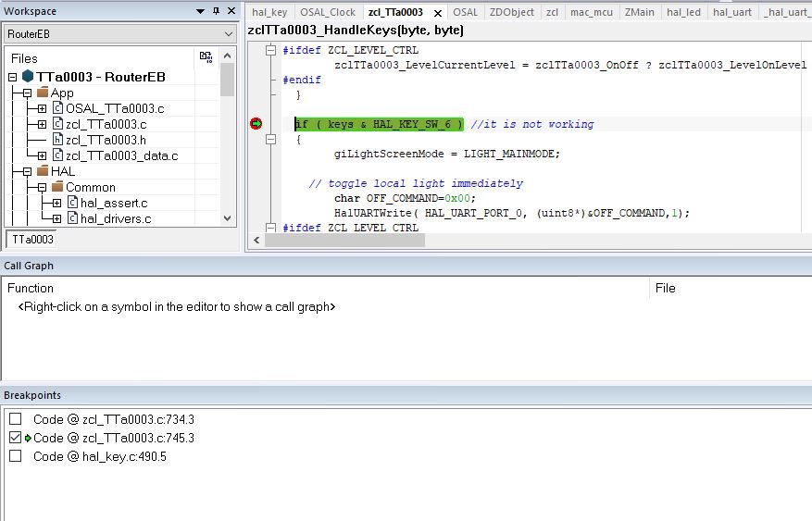The height and width of the screenshot is (521, 812).
Task: Click the file tree vertical scrollbar thumb
Action: pos(227,80)
